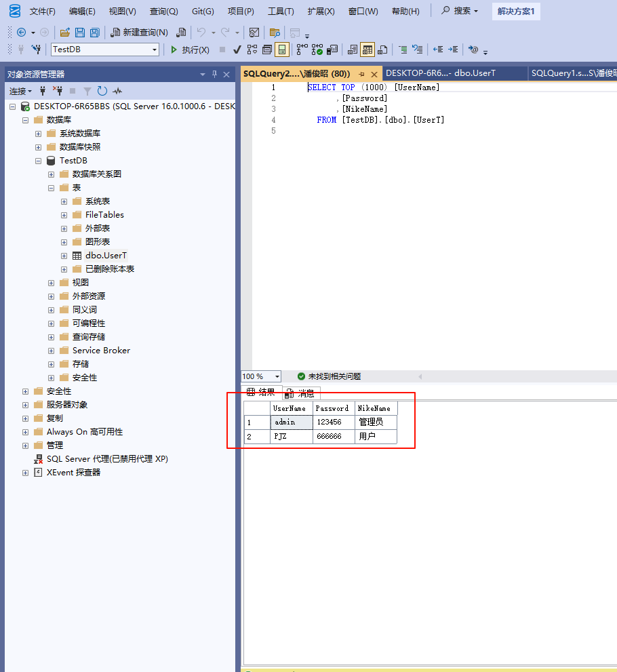
Task: Click the admin cell in results
Action: (x=292, y=422)
